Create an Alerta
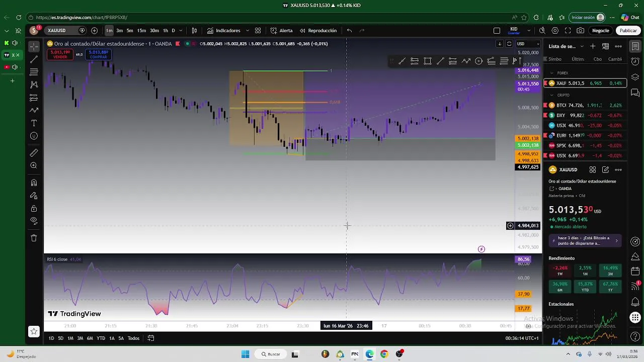The height and width of the screenshot is (362, 644). tap(281, 31)
